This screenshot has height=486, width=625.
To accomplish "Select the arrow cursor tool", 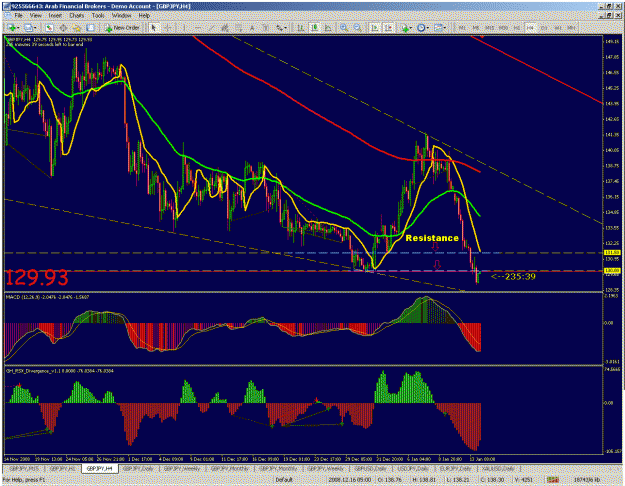I will (154, 28).
